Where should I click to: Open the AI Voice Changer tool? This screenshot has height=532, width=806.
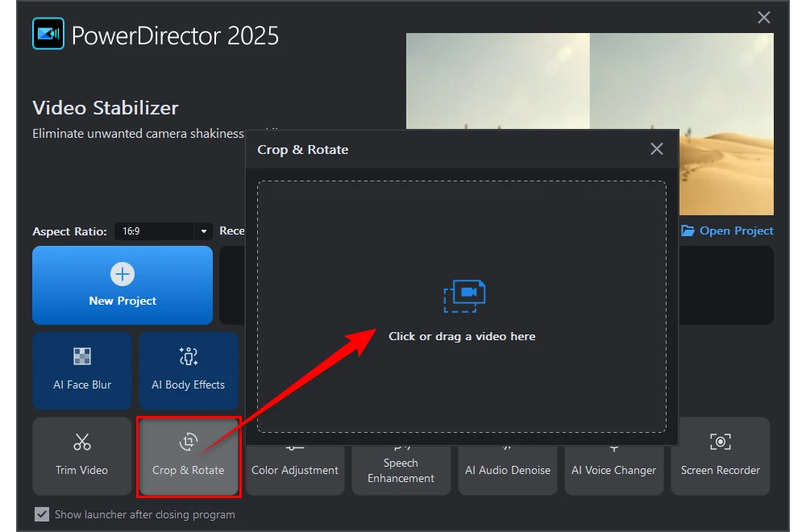[613, 470]
